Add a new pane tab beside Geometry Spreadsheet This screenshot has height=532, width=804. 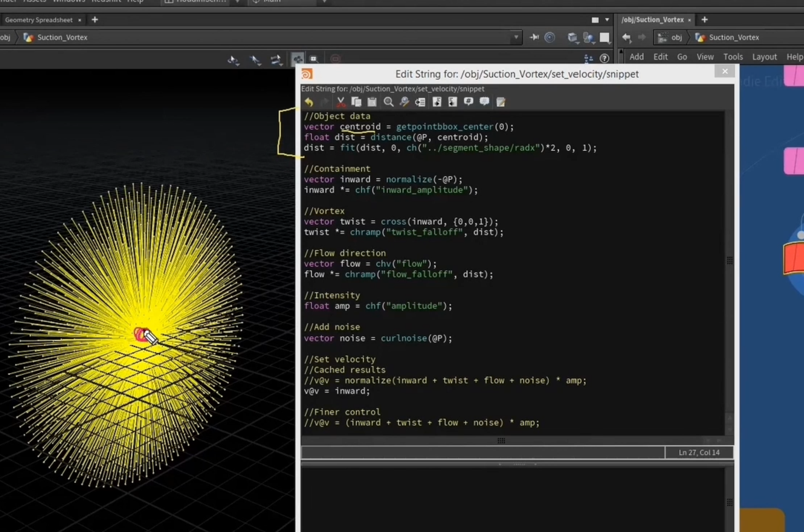95,20
